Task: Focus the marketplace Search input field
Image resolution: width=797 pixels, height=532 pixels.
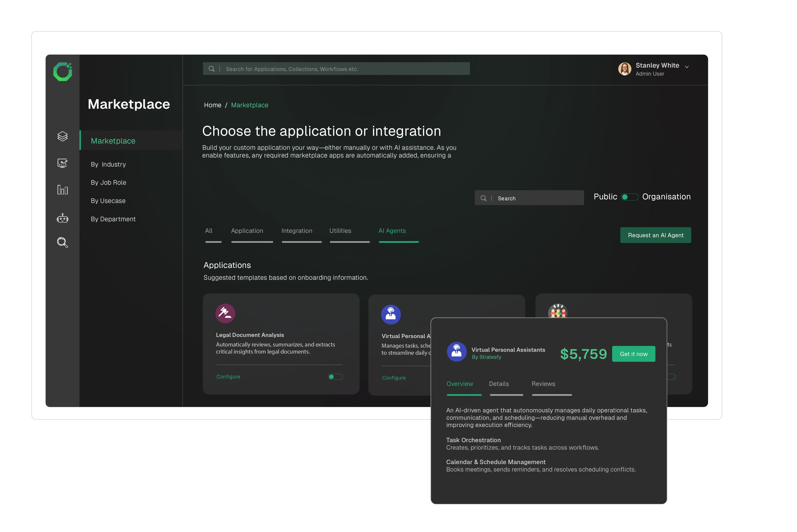Action: [529, 198]
